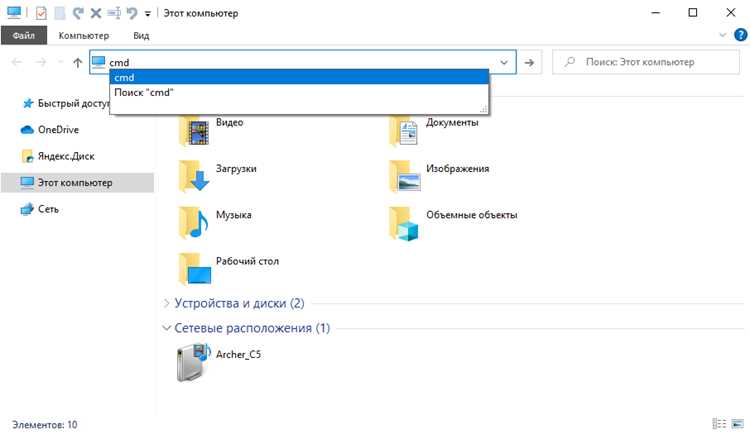Select the Документы folder icon
The image size is (750, 434).
tap(405, 130)
